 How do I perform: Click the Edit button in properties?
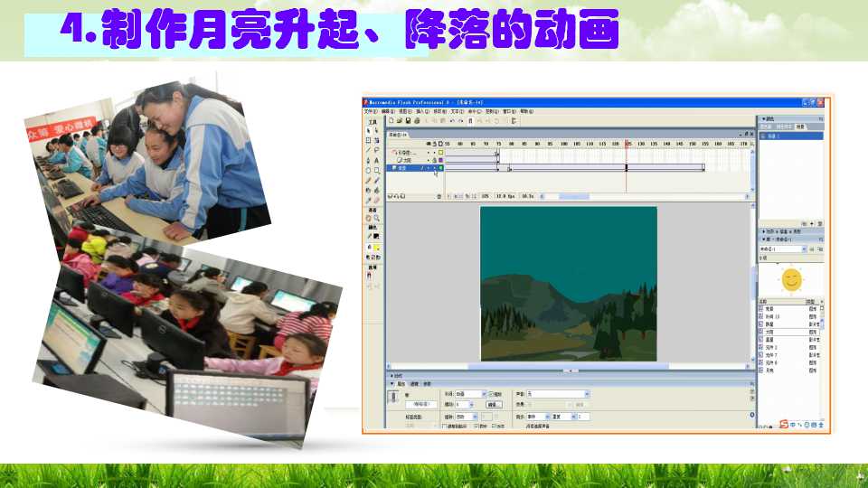coord(494,405)
